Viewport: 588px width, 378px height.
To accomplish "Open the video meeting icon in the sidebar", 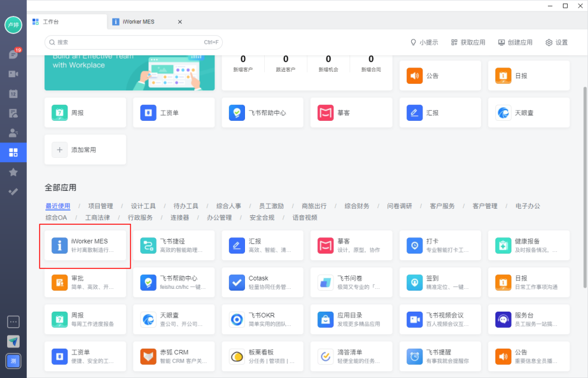I will (x=14, y=74).
